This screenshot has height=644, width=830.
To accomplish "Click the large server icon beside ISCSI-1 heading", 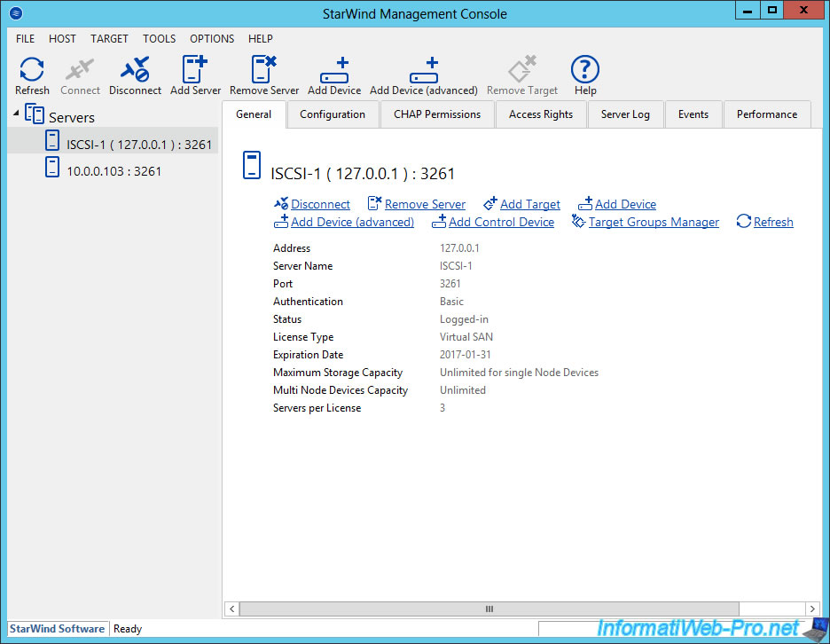I will tap(252, 165).
